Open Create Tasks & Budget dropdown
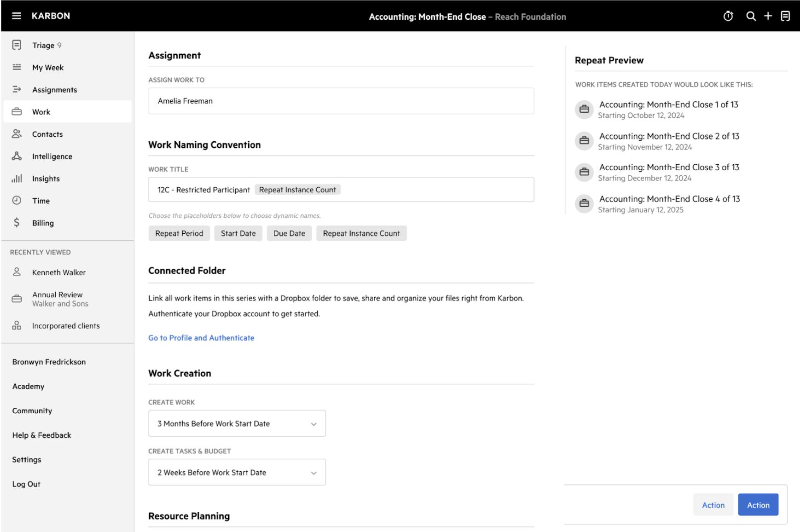 (x=237, y=472)
